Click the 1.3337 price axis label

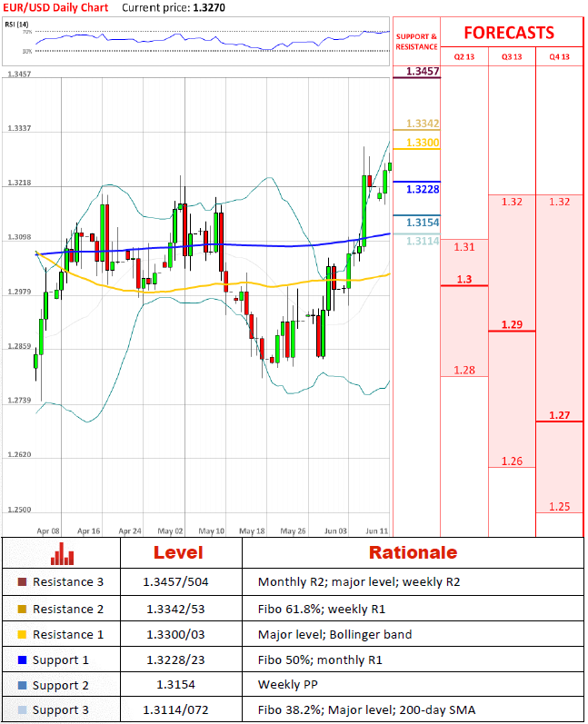pyautogui.click(x=19, y=128)
